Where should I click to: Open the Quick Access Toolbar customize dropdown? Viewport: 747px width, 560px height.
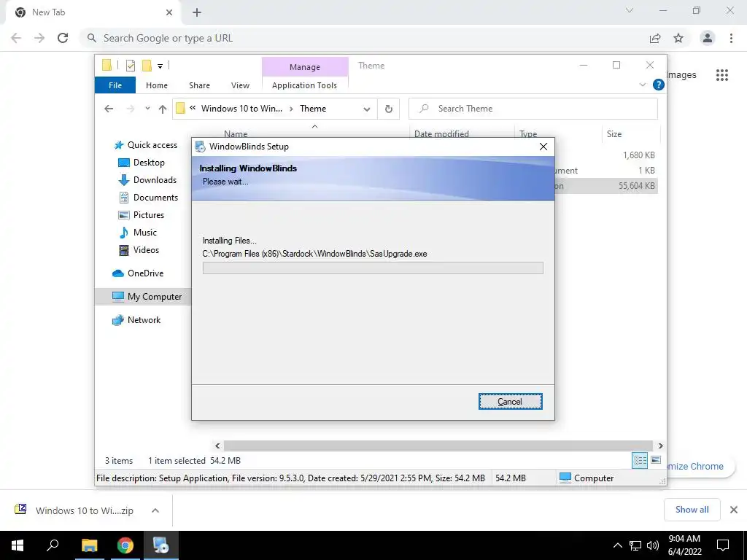pos(160,66)
